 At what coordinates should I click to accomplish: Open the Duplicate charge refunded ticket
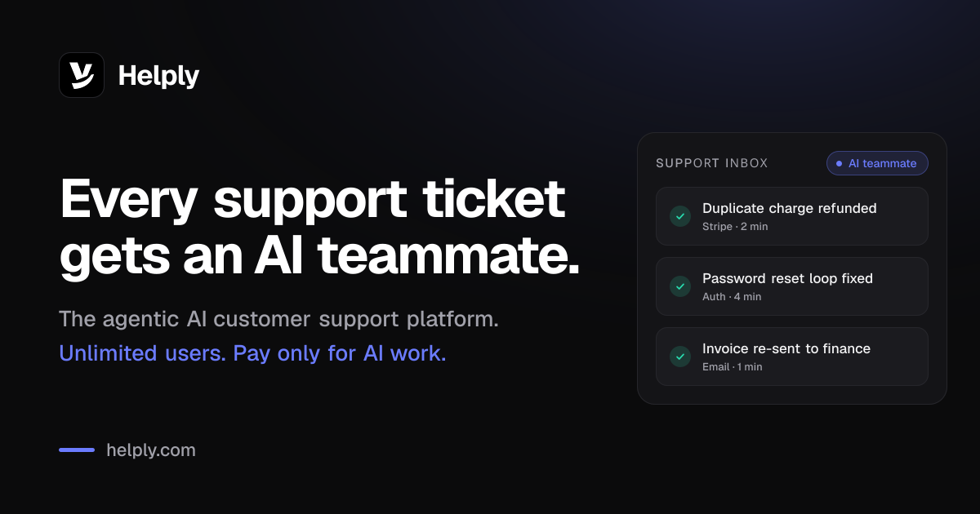click(x=792, y=216)
